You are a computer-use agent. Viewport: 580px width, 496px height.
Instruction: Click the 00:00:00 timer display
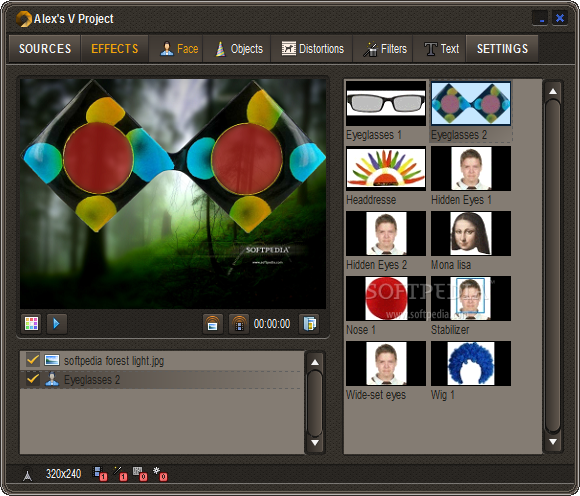tap(272, 324)
